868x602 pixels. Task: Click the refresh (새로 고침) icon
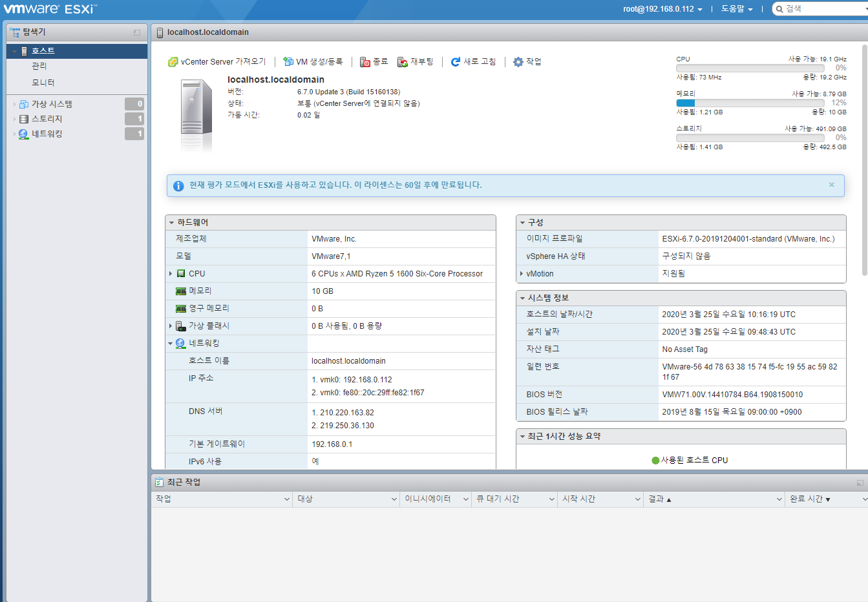coord(456,62)
